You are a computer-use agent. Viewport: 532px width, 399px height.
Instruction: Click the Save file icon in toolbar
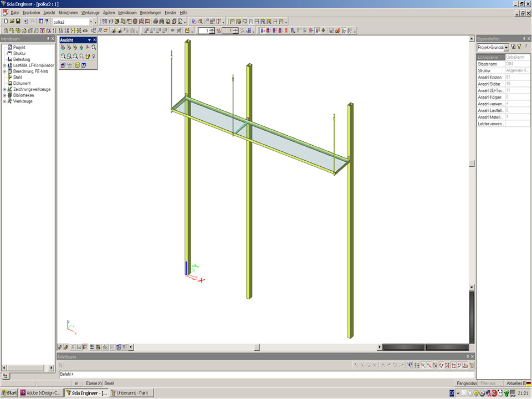[18, 22]
